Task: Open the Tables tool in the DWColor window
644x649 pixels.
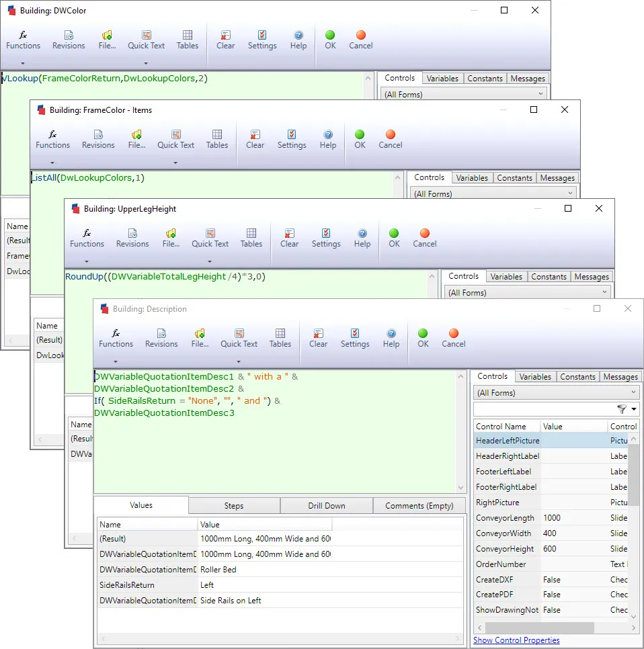Action: 187,39
